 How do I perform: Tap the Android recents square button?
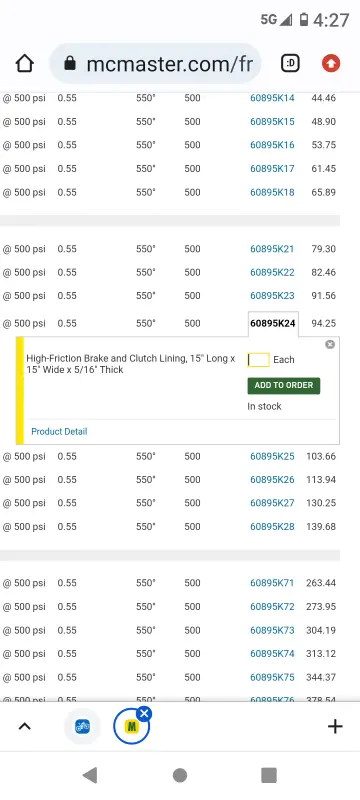(269, 776)
